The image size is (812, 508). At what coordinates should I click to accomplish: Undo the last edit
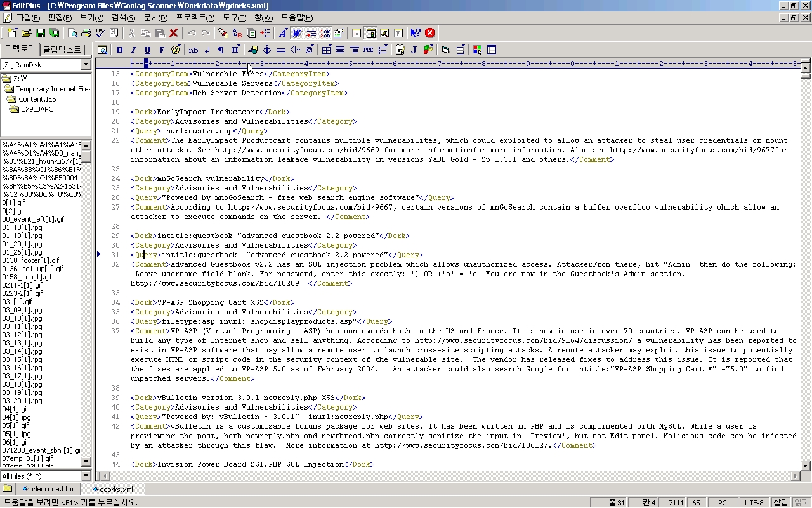(x=191, y=33)
